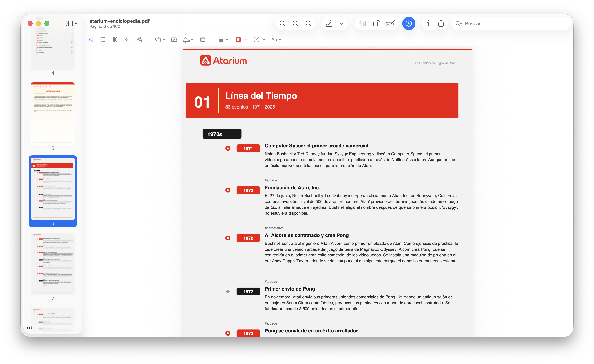Click the Buscar search field

(x=511, y=24)
